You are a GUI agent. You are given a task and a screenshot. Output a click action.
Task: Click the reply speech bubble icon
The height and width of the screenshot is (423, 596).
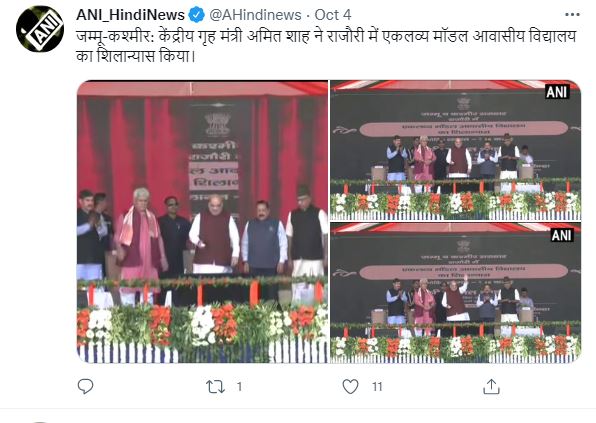tap(85, 387)
